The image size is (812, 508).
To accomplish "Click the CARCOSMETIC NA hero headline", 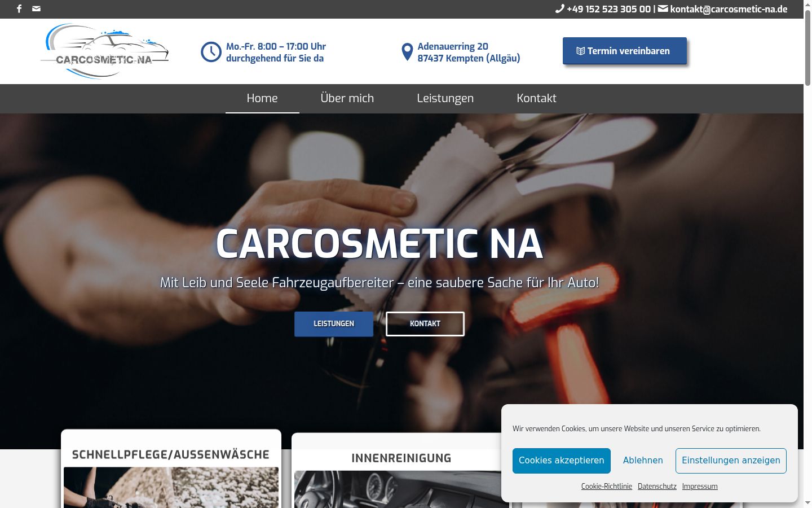I will click(x=379, y=244).
